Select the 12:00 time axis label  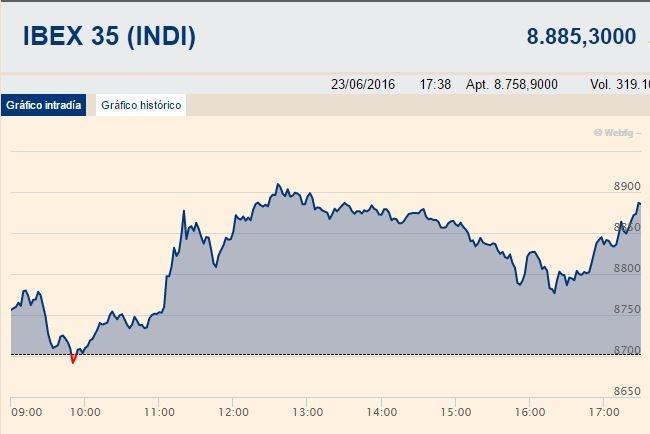click(x=233, y=412)
